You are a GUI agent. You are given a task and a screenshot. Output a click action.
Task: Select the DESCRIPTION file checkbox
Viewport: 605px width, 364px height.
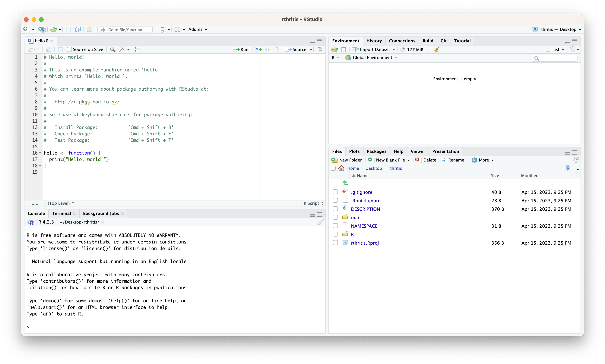coord(335,209)
